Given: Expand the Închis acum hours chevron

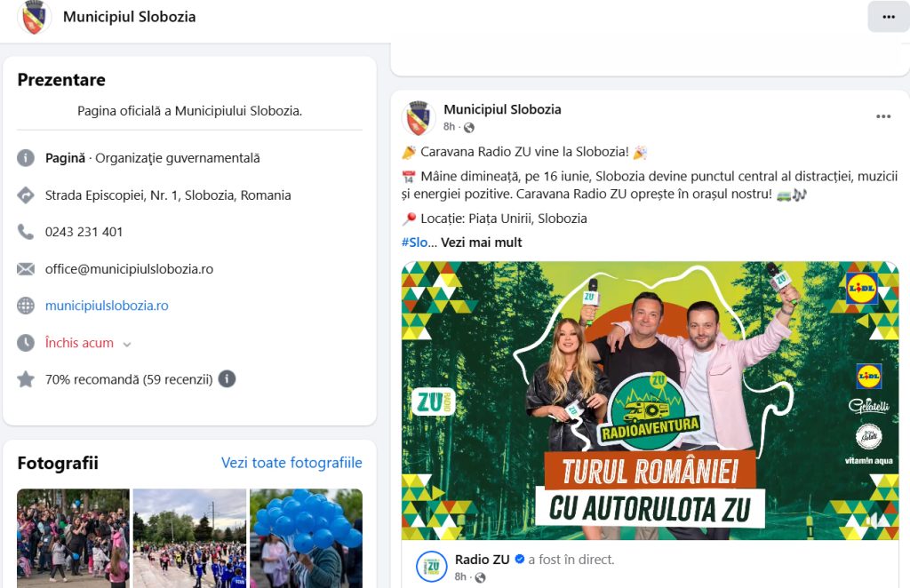Looking at the screenshot, I should click(127, 344).
